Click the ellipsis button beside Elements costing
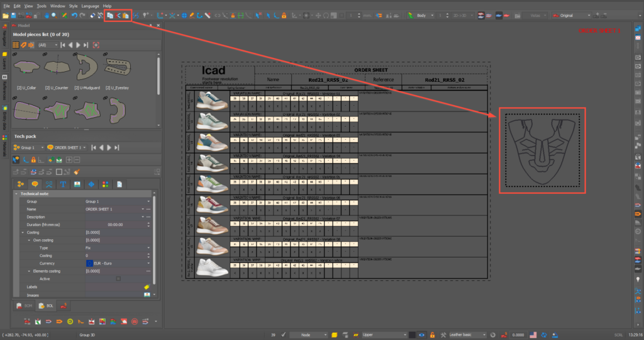644x340 pixels. pos(148,271)
